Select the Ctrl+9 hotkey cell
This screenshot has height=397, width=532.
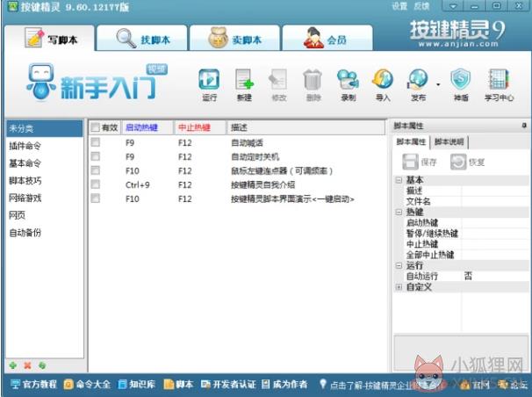(x=138, y=185)
